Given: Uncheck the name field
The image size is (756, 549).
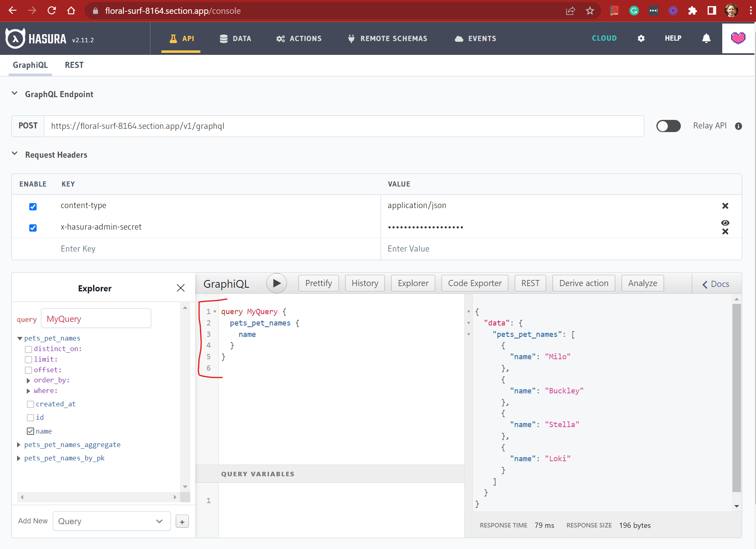Looking at the screenshot, I should (30, 431).
